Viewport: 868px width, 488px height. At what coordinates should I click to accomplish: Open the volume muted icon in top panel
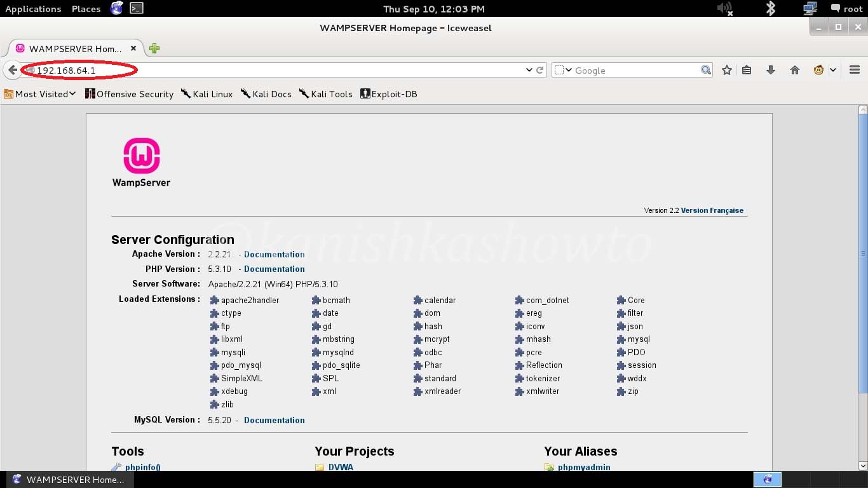tap(724, 8)
